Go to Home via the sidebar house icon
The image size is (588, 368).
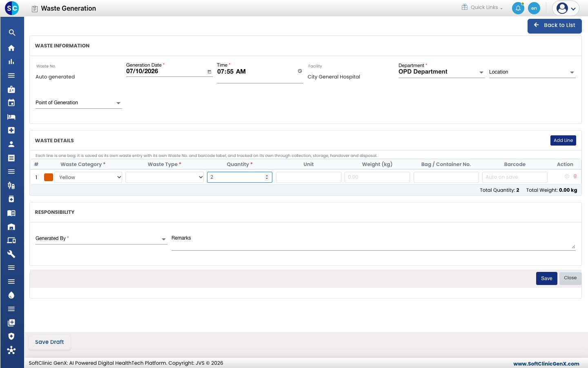coord(11,48)
